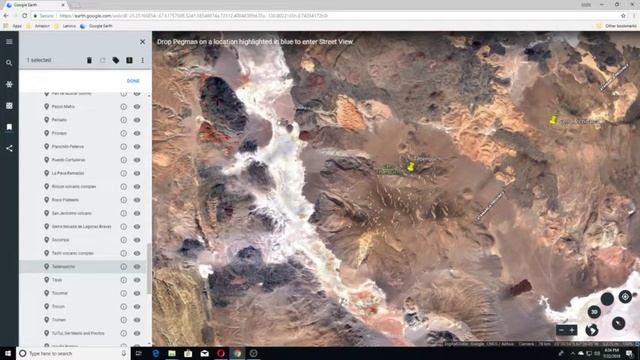Open the Google Earth main menu
Image resolution: width=640 pixels, height=360 pixels.
click(9, 42)
